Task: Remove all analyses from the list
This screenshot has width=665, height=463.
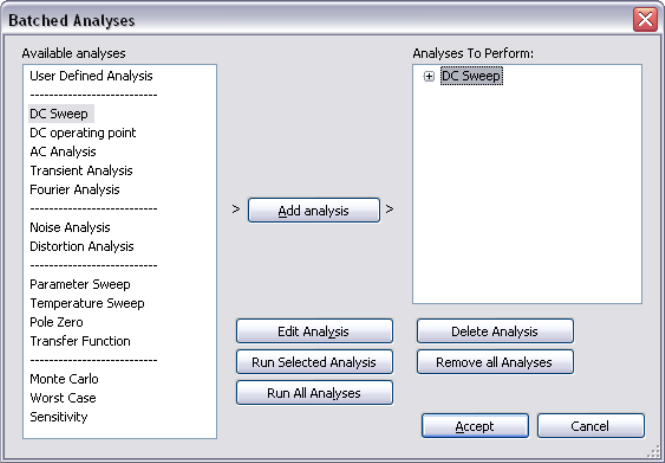Action: pyautogui.click(x=494, y=362)
